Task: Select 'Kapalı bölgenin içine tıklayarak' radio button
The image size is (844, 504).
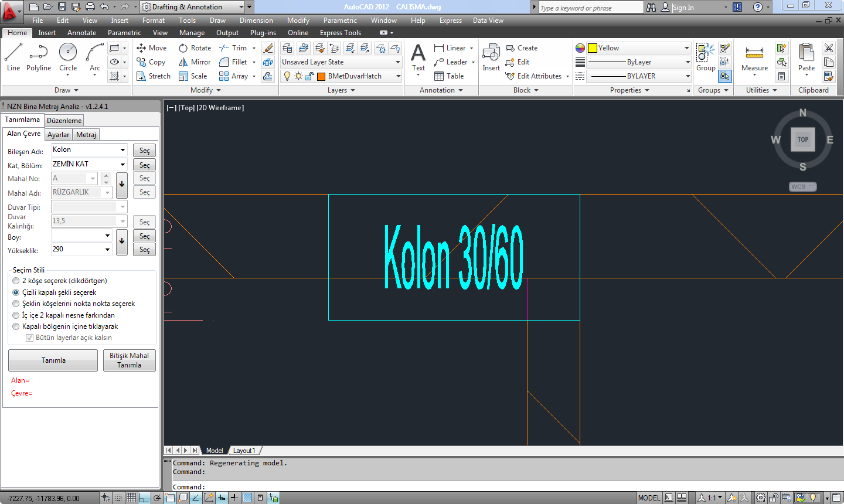Action: pyautogui.click(x=16, y=326)
